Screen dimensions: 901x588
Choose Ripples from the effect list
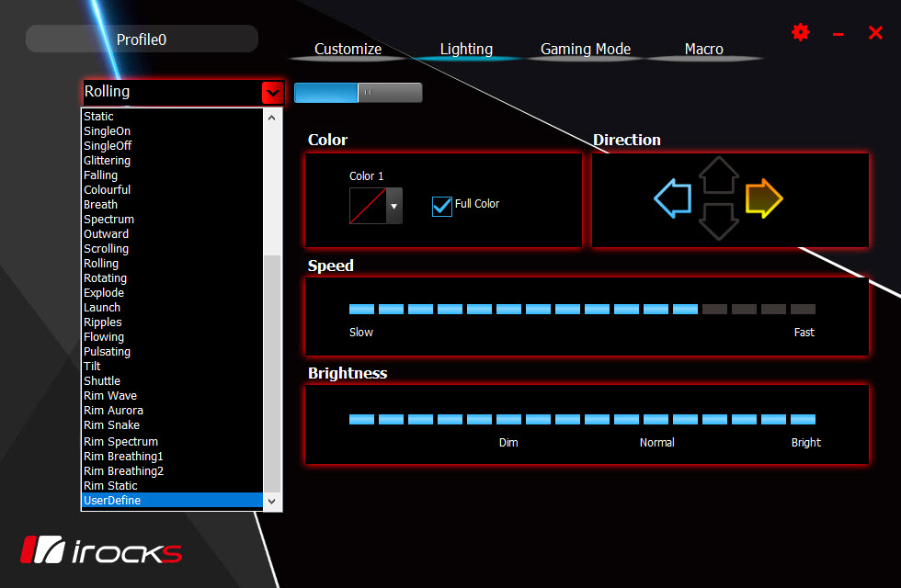coord(173,322)
